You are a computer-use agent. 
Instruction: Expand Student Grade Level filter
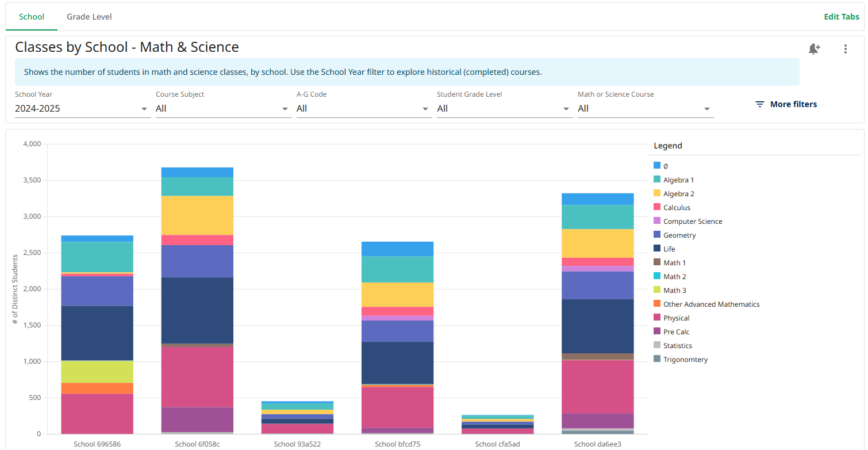pos(505,109)
